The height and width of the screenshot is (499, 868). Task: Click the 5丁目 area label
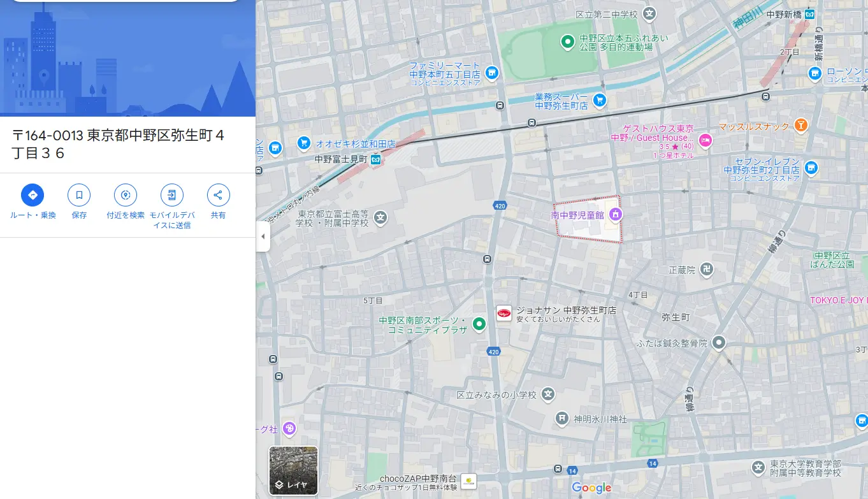click(372, 300)
